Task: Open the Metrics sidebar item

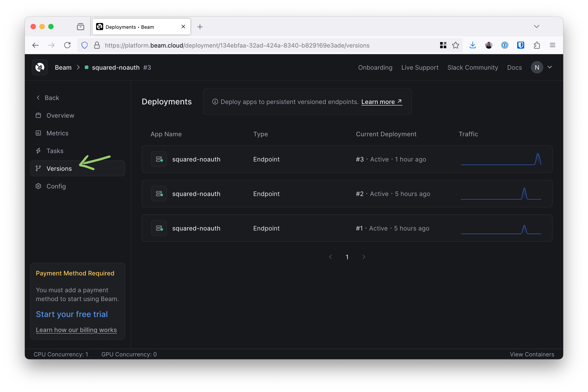Action: (x=57, y=133)
